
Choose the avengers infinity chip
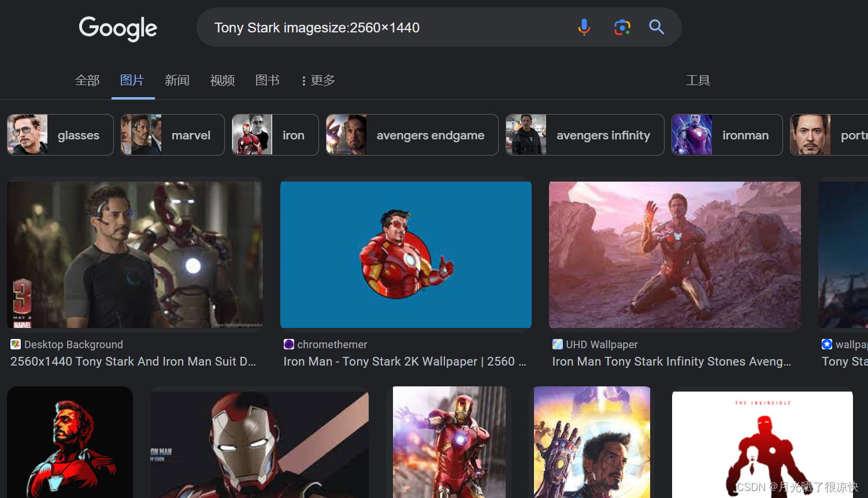(x=585, y=135)
